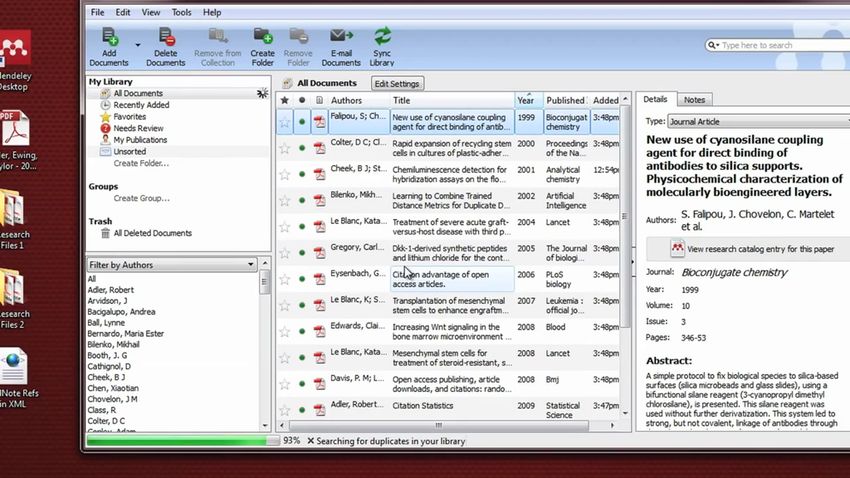Toggle favorite star for Eysenbach row

pos(285,279)
